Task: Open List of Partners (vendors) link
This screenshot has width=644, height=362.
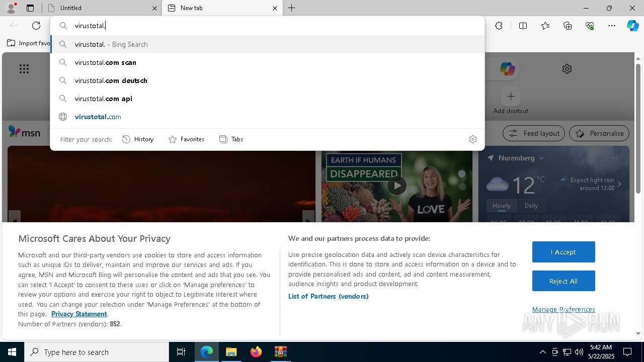Action: point(329,296)
